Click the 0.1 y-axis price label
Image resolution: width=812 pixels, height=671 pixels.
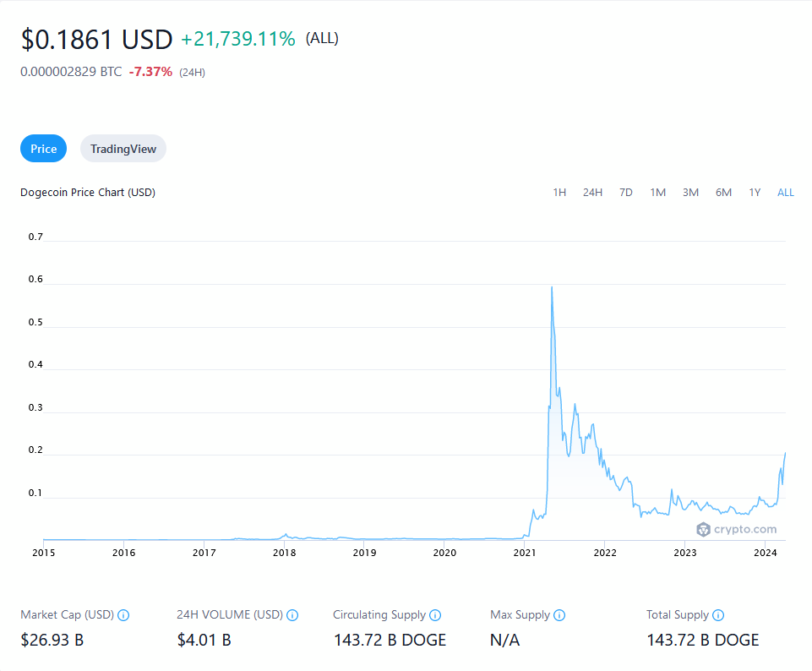35,493
